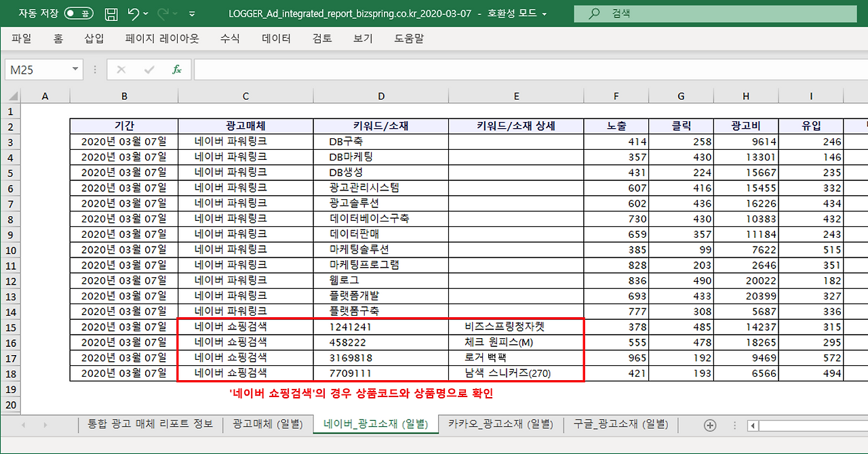
Task: Click the cell 마케팅프로그램
Action: tap(381, 265)
